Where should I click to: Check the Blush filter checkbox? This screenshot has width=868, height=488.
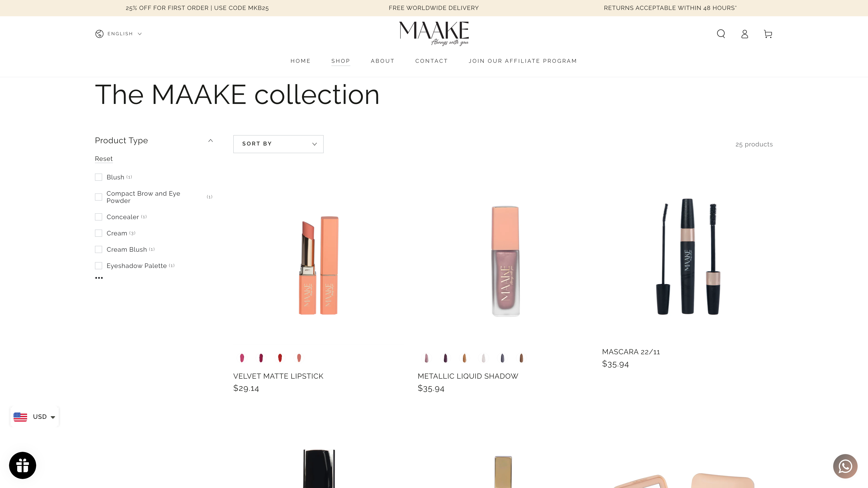point(98,177)
